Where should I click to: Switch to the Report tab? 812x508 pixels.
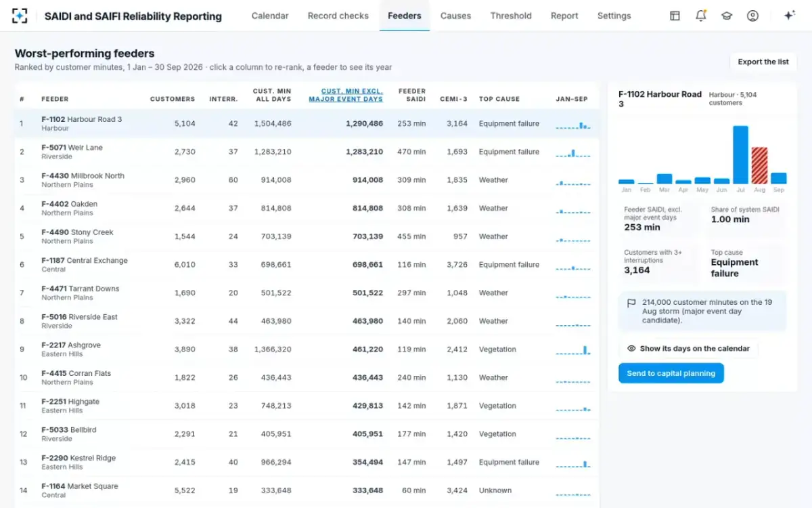[564, 16]
